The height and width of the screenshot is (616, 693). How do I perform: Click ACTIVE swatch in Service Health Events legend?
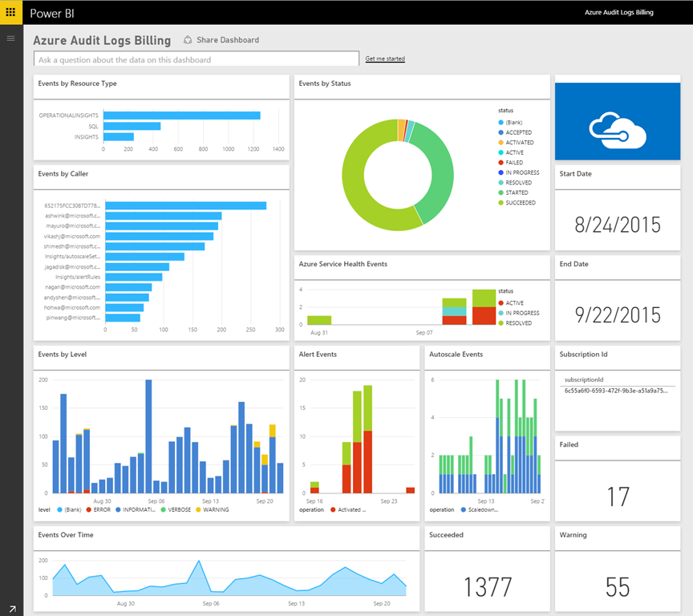coord(500,303)
